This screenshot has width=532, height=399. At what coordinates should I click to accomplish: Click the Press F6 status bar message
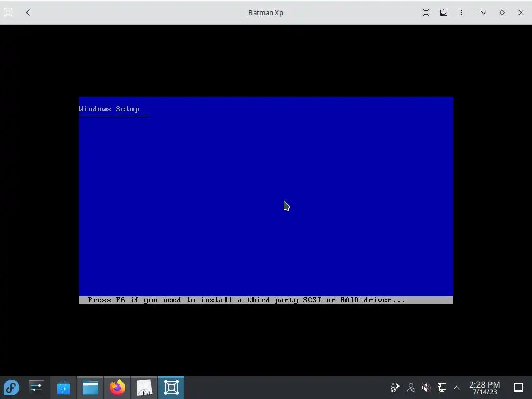(247, 300)
